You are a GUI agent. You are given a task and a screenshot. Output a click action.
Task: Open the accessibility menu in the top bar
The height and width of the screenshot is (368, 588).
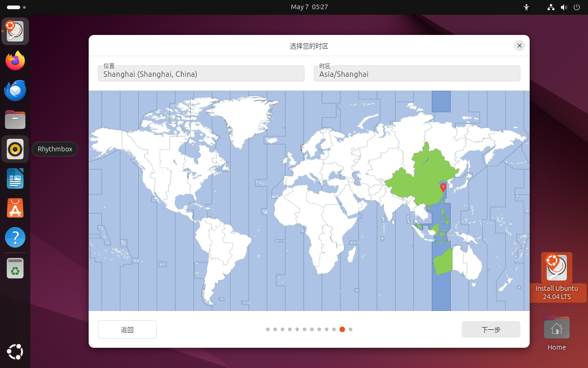pyautogui.click(x=526, y=7)
